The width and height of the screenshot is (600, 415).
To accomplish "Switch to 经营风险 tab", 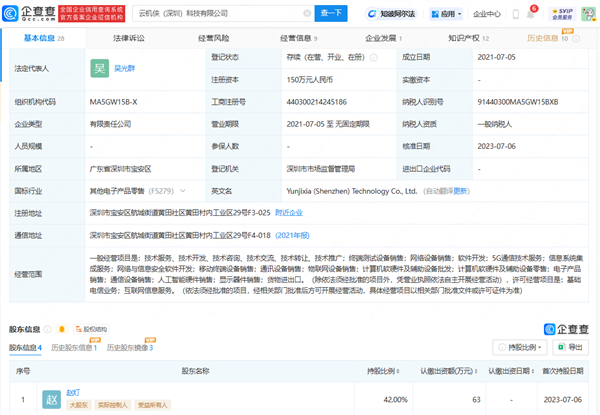I will coord(214,38).
